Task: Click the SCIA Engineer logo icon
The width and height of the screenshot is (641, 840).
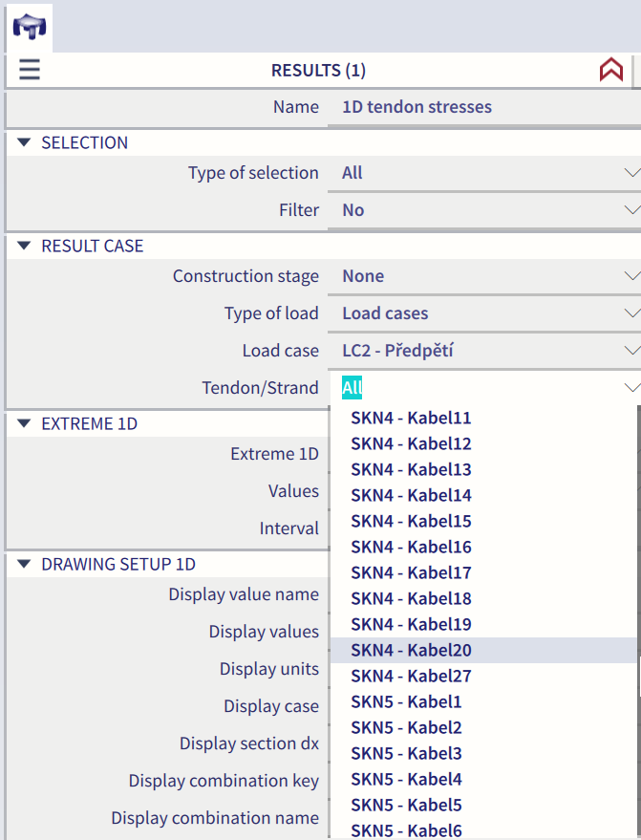Action: point(29,27)
